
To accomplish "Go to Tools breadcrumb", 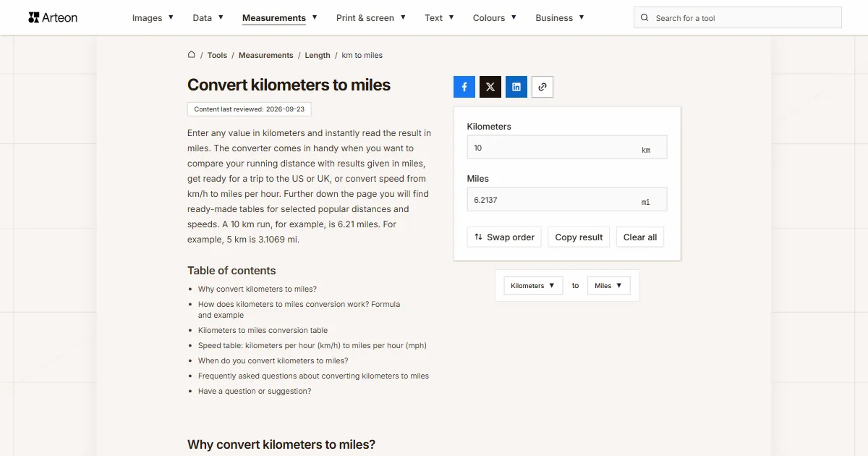I will [217, 55].
